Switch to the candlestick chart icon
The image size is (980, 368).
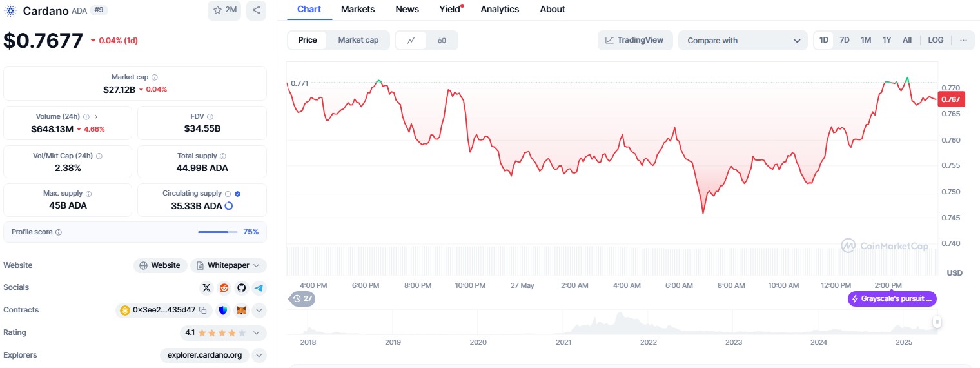(x=442, y=40)
